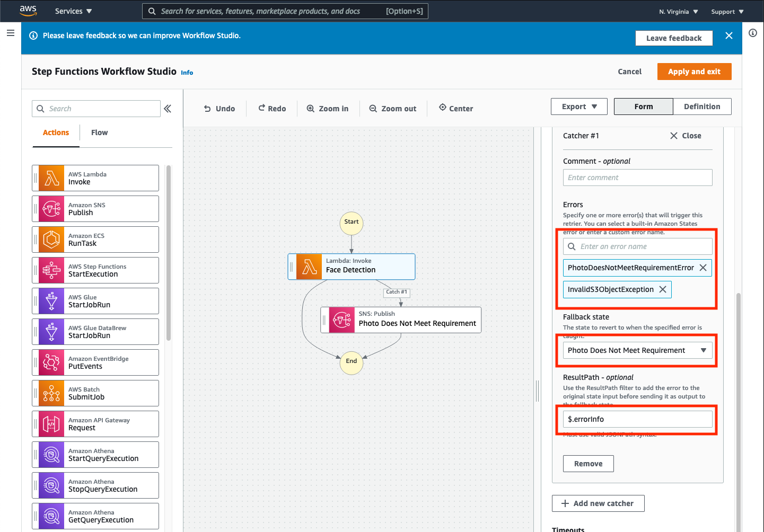This screenshot has width=764, height=532.
Task: Switch to the Actions tab
Action: 56,132
